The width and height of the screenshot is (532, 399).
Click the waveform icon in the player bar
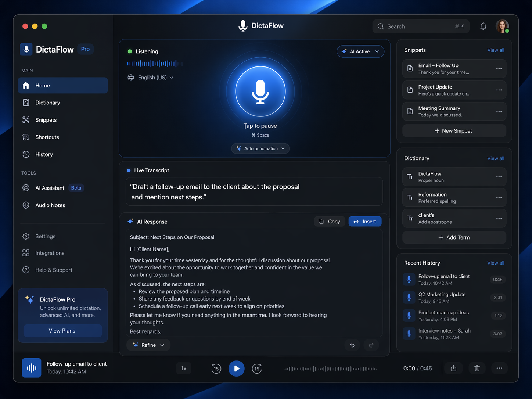(32, 368)
